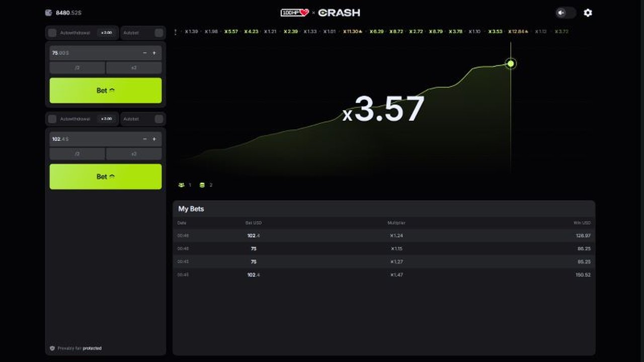
Task: Enable Autowithdrawal for the 102.4$ bet
Action: 52,119
